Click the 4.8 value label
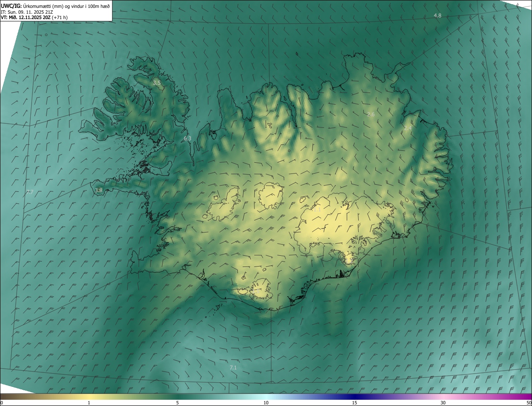This screenshot has height=406, width=532. click(437, 15)
